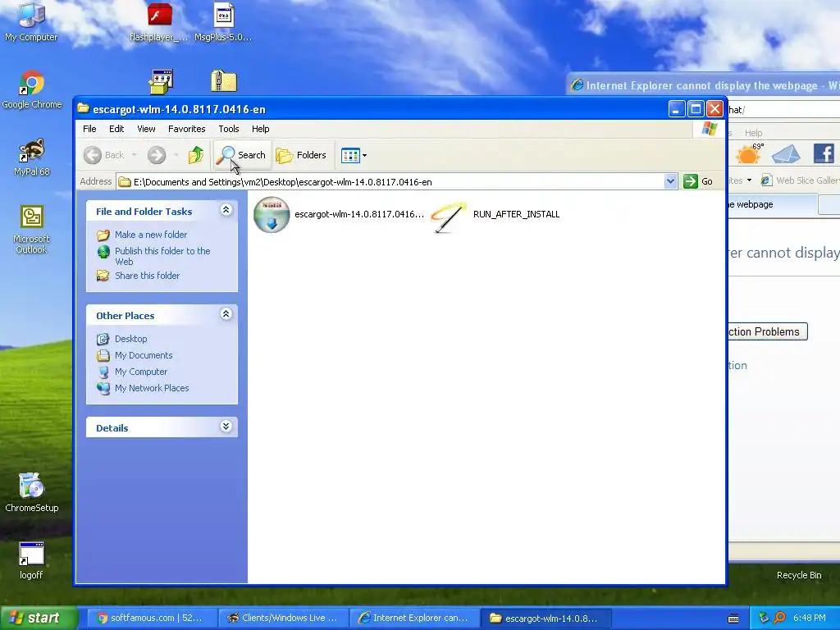Click the Facebook icon in Internet Explorer toolbar
Screen dimensions: 840x630
[x=824, y=153]
